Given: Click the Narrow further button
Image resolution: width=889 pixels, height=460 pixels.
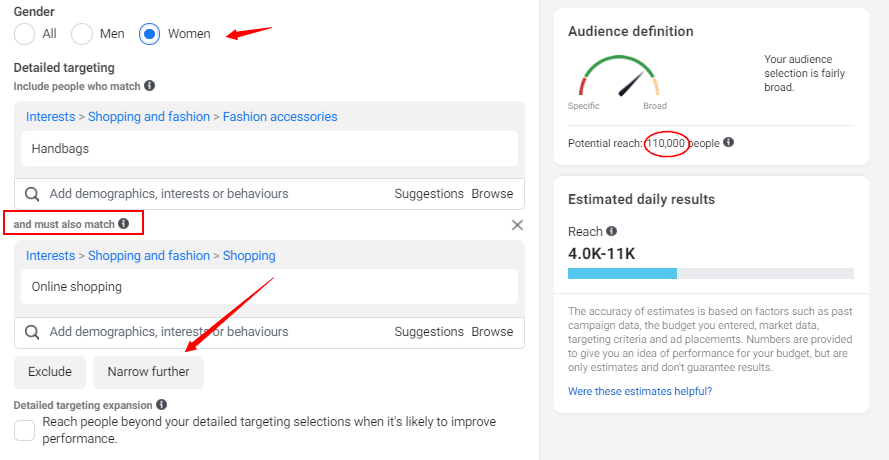Looking at the screenshot, I should (148, 372).
